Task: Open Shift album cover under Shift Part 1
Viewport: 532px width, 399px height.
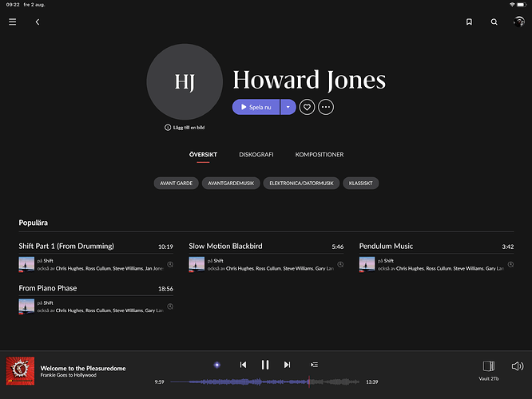Action: 26,264
